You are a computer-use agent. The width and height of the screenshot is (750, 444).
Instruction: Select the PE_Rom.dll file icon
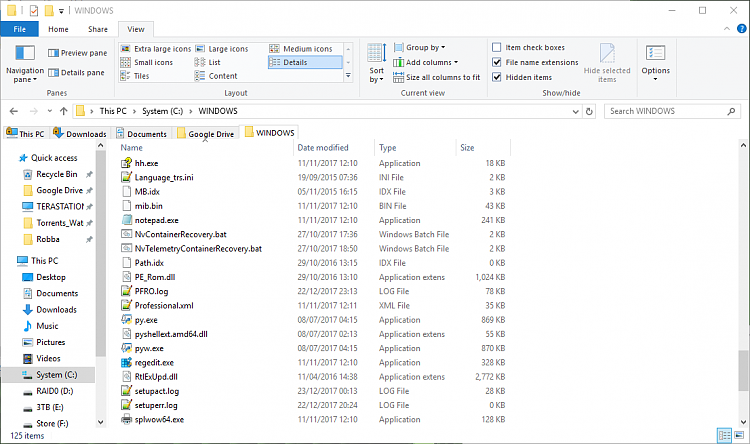click(126, 277)
